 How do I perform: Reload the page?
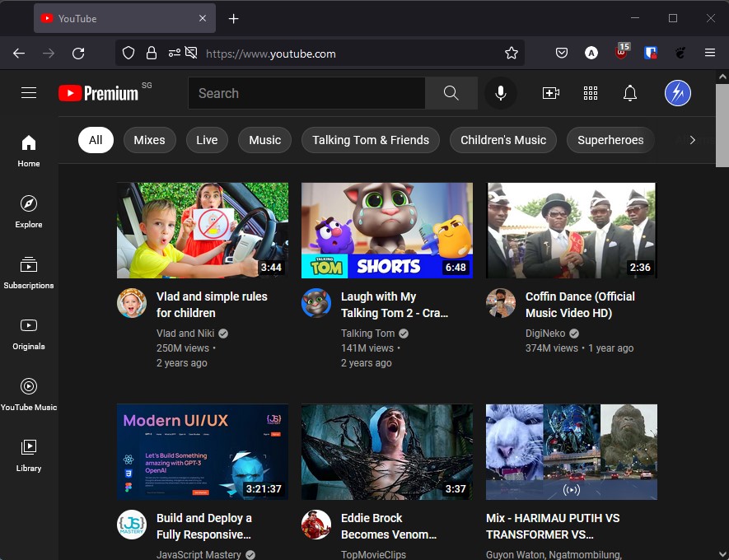(x=78, y=54)
